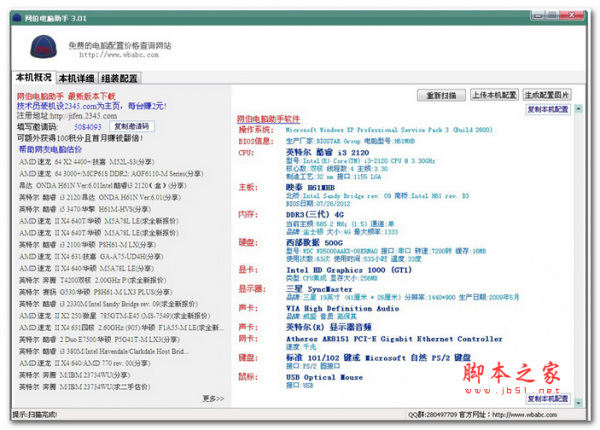Click the 生成配置图片 button
Screen dimensions: 600x430
547,95
